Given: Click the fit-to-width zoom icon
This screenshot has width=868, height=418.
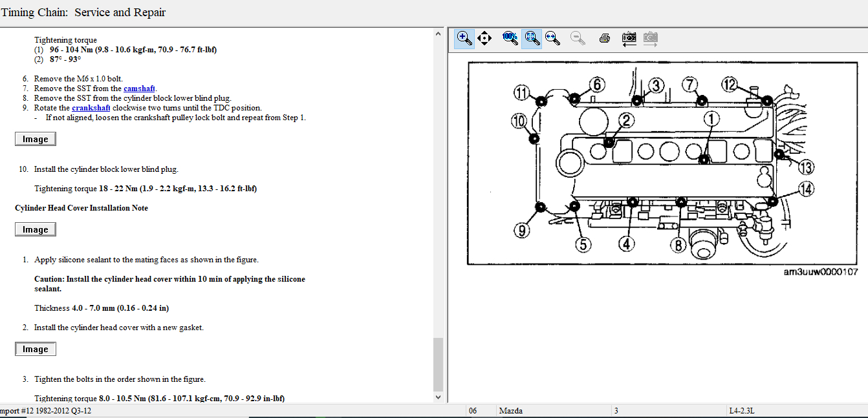Looking at the screenshot, I should pyautogui.click(x=552, y=38).
